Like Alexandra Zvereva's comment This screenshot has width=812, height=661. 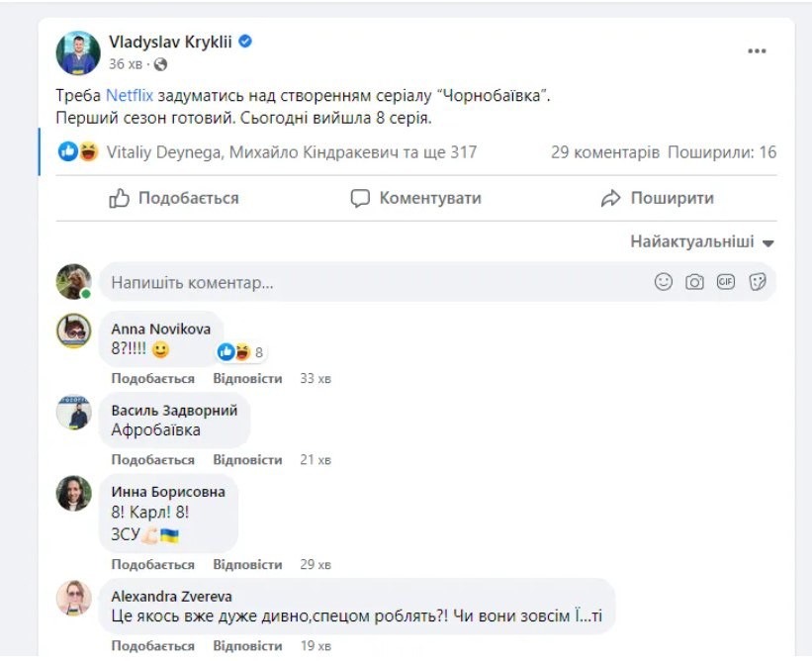(152, 647)
